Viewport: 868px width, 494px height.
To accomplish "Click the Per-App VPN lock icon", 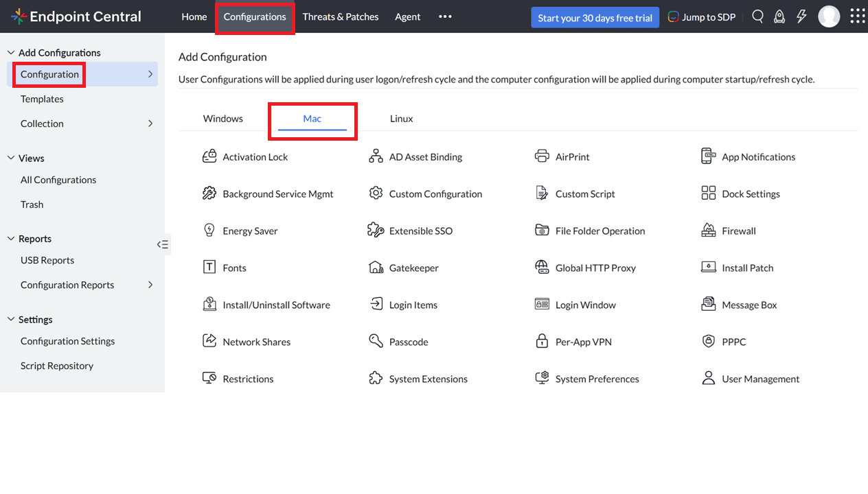I will click(x=542, y=342).
